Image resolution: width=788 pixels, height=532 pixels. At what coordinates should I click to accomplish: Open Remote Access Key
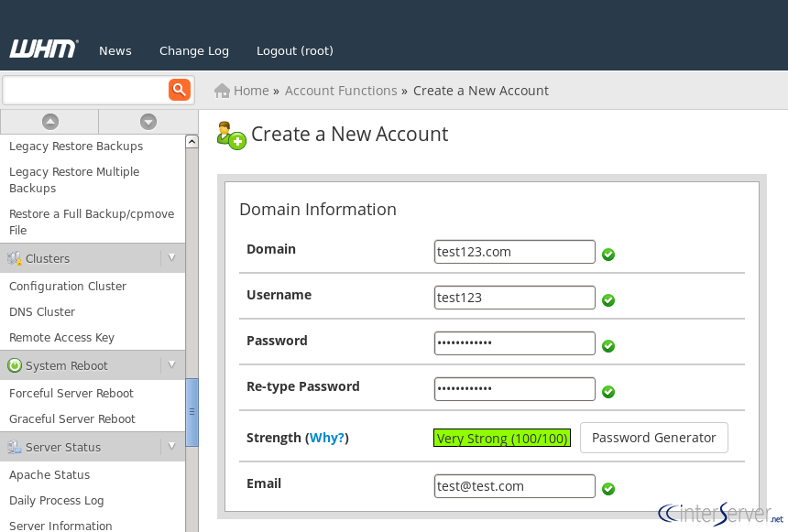[61, 338]
